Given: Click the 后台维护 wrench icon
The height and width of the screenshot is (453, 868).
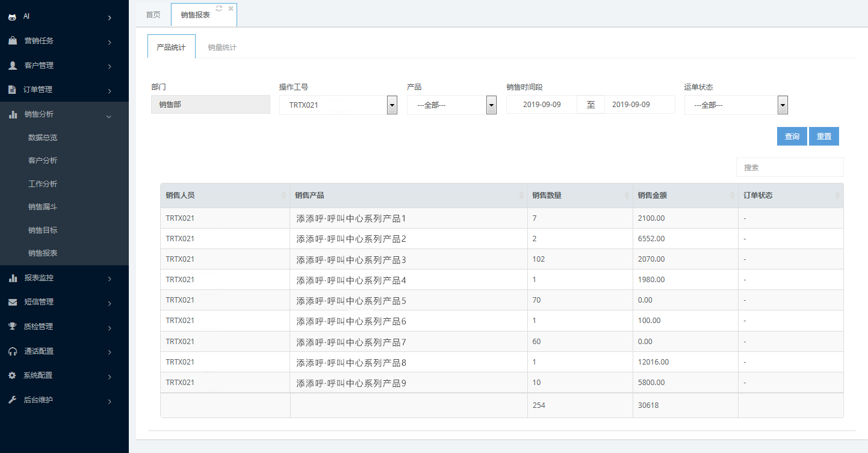Looking at the screenshot, I should click(x=12, y=400).
